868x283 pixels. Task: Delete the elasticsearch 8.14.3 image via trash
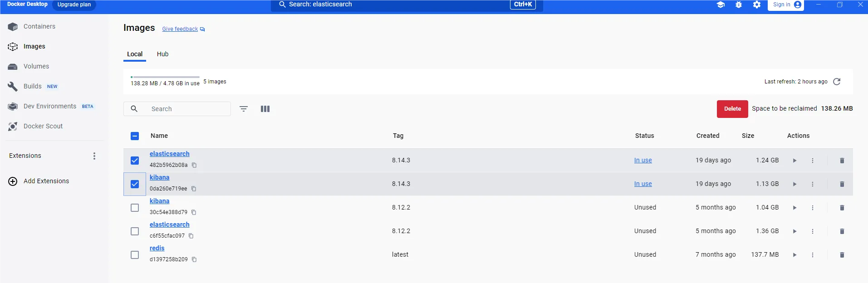click(842, 161)
